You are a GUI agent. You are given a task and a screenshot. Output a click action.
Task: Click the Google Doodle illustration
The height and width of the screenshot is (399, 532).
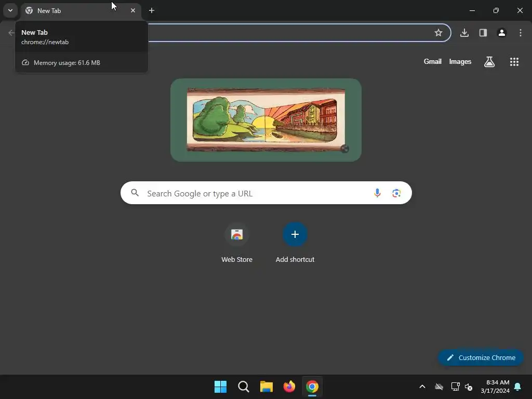(266, 120)
